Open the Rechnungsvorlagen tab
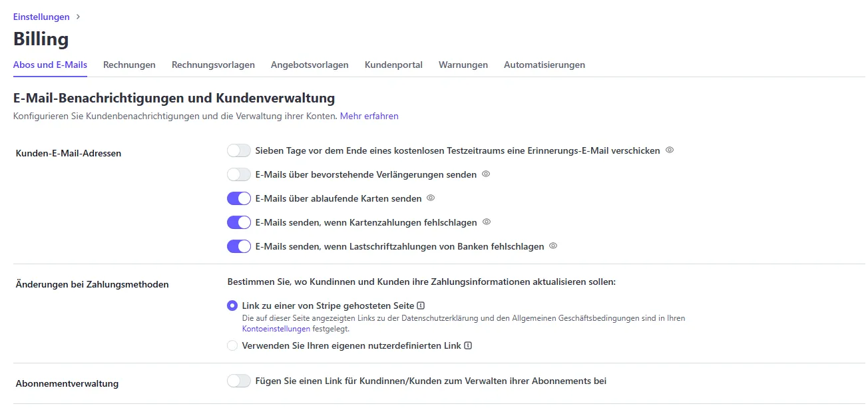The image size is (868, 408). pos(213,65)
